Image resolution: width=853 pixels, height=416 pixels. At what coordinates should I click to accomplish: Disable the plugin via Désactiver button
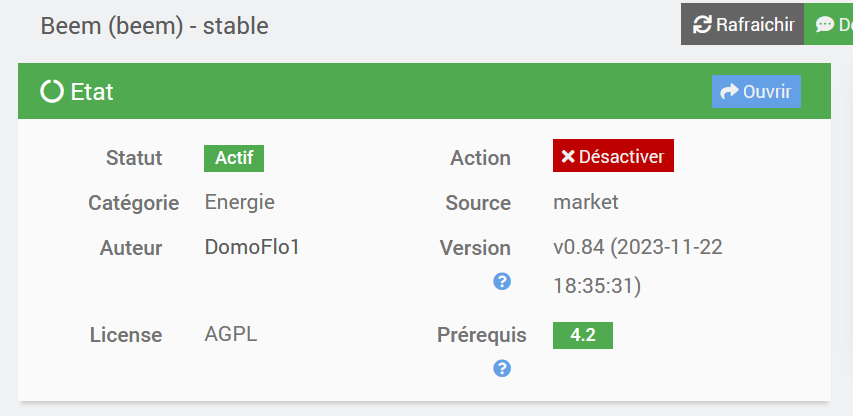pyautogui.click(x=613, y=156)
